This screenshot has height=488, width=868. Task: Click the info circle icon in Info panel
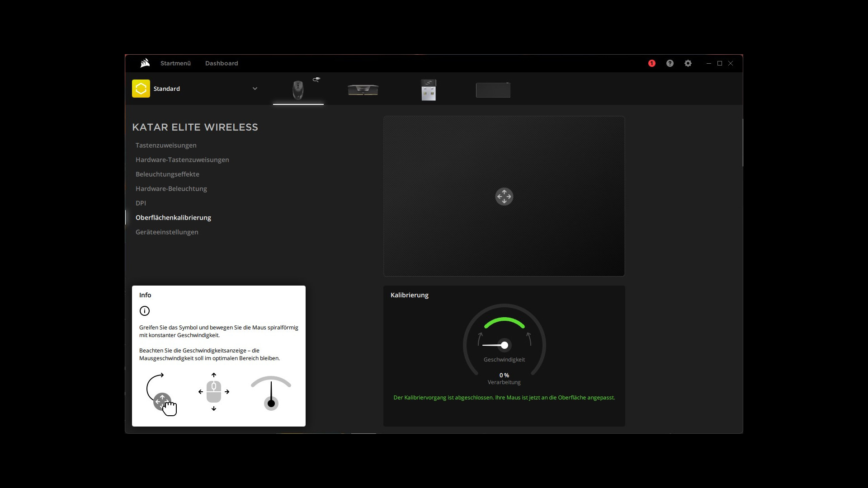pyautogui.click(x=145, y=311)
